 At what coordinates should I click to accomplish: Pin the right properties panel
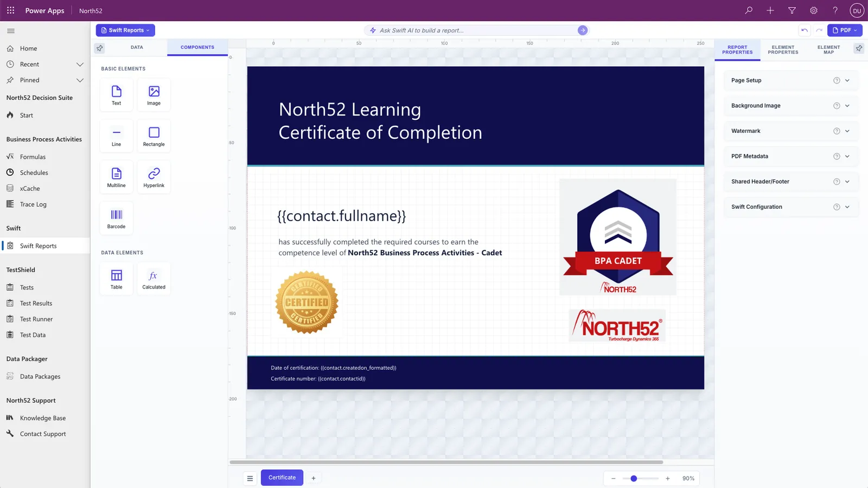(859, 48)
